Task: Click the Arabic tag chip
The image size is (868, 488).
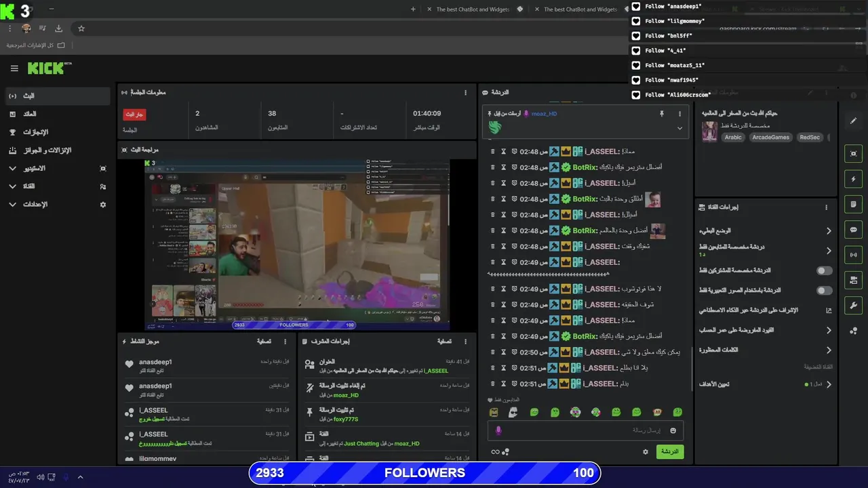Action: [x=733, y=137]
